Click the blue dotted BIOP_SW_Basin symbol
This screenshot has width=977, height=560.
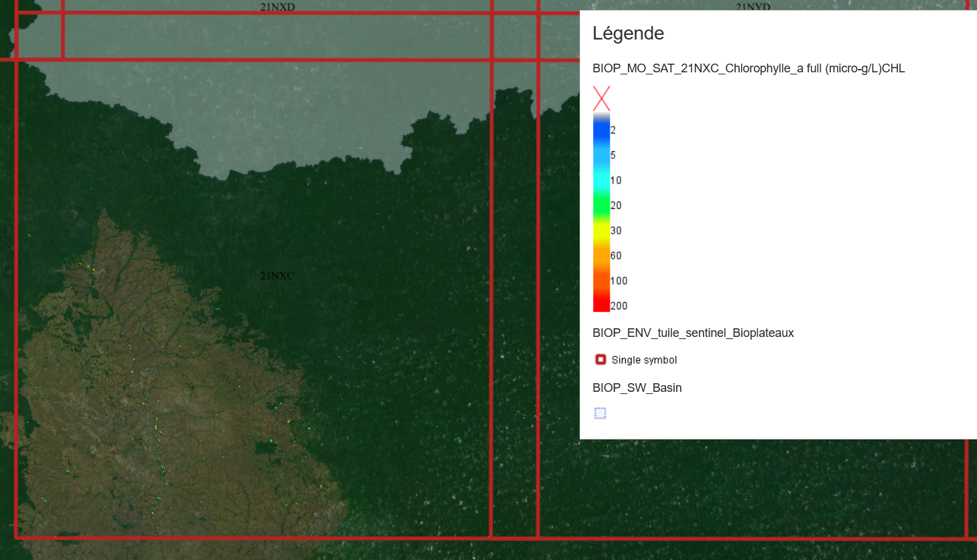[x=600, y=413]
